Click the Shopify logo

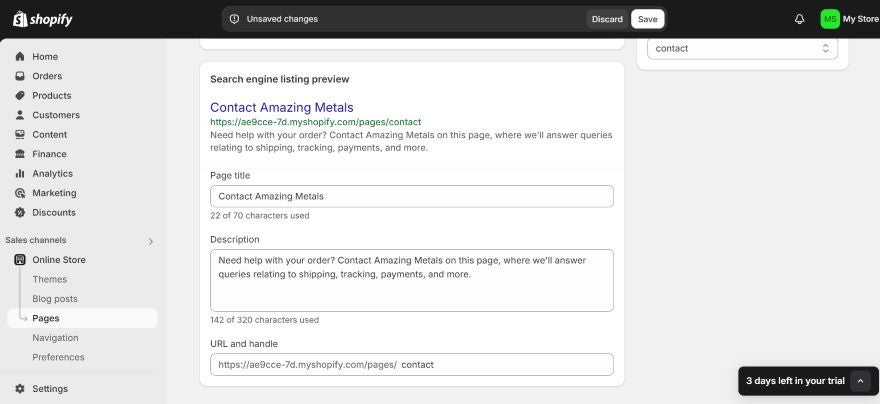point(43,19)
